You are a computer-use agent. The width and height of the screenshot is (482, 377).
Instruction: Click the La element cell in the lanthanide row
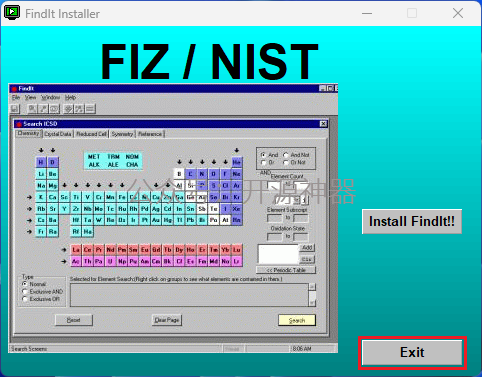(76, 250)
